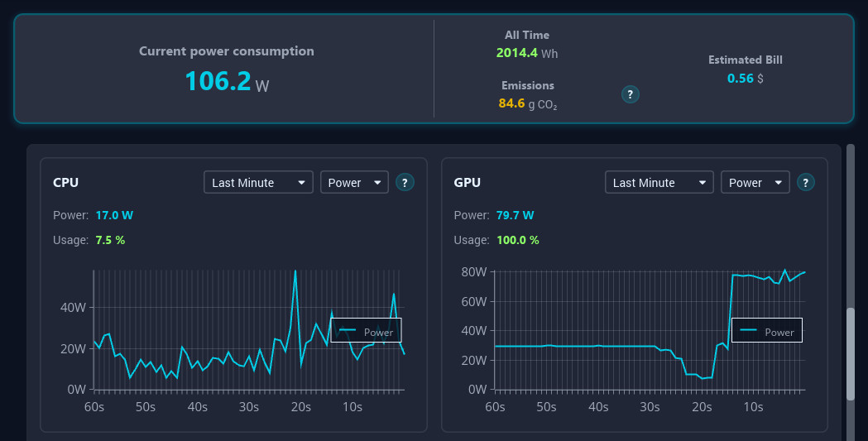Open the CPU Power metric dropdown
Viewport: 868px width, 441px height.
[x=354, y=183]
